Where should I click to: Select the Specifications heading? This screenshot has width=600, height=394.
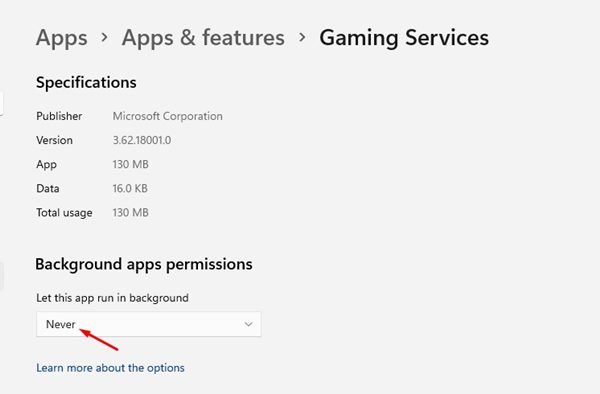tap(86, 83)
